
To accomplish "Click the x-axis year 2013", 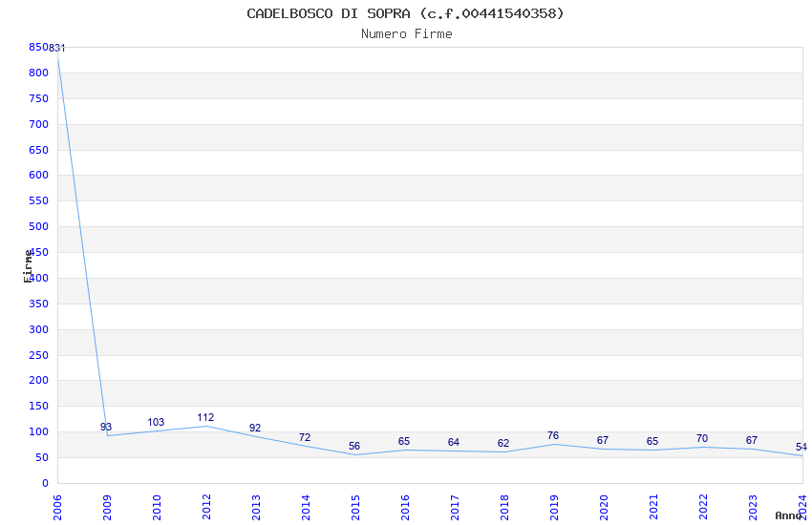I will pos(256,508).
